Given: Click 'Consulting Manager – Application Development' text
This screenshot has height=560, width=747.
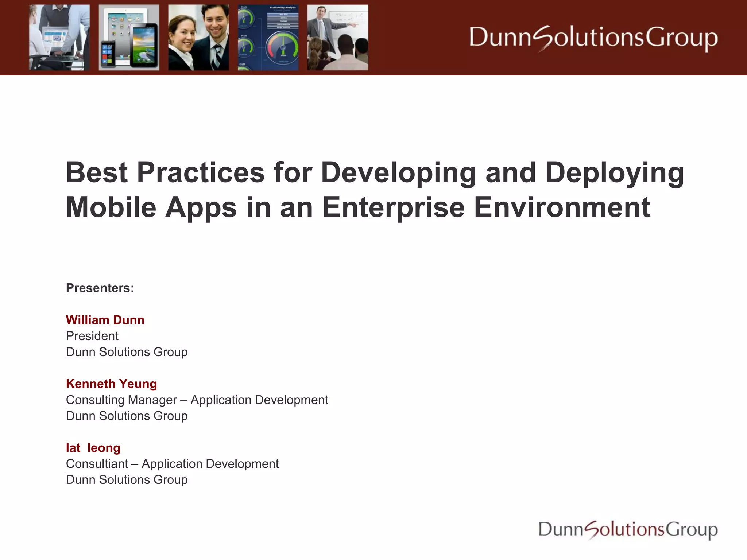Looking at the screenshot, I should click(197, 400).
